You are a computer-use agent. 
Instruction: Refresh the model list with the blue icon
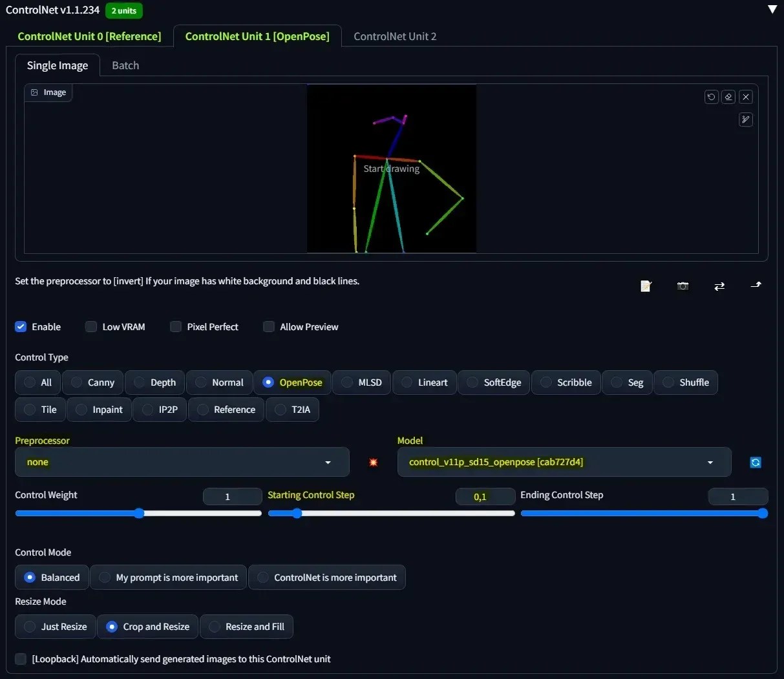[756, 463]
